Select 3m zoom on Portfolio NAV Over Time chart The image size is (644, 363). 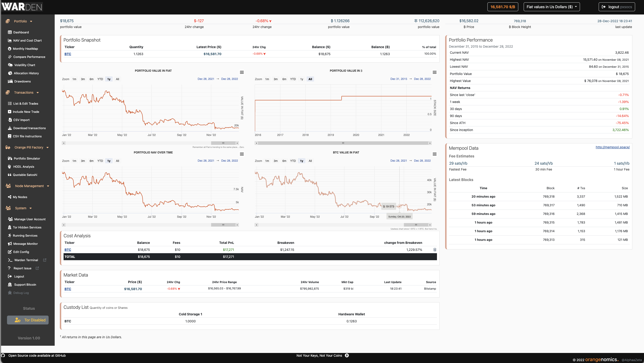pos(83,161)
